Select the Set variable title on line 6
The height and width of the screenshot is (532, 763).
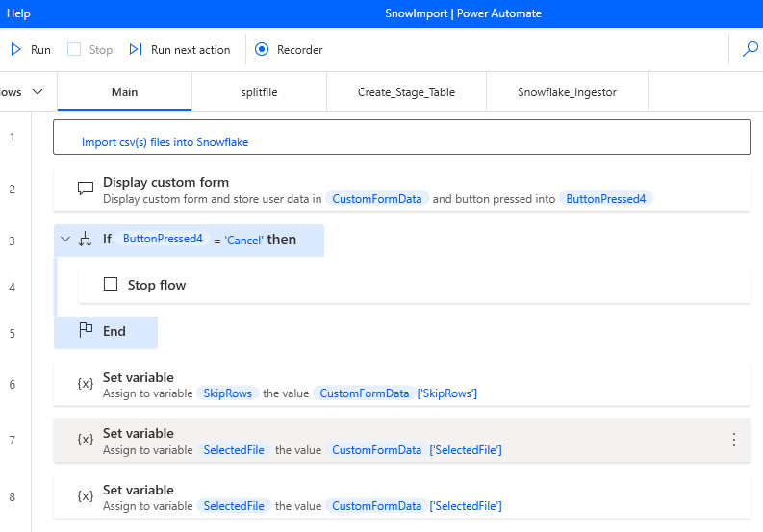point(139,377)
